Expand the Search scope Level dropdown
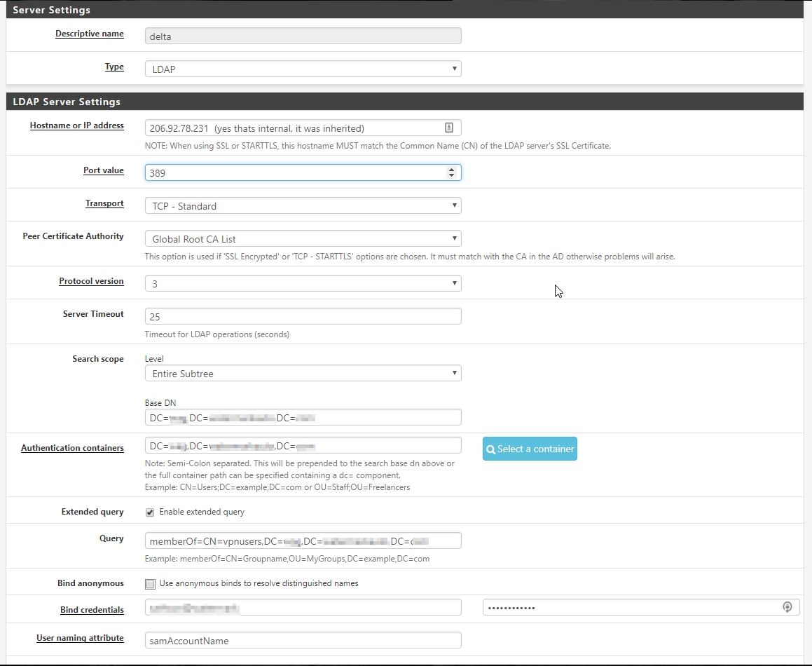 click(x=303, y=374)
